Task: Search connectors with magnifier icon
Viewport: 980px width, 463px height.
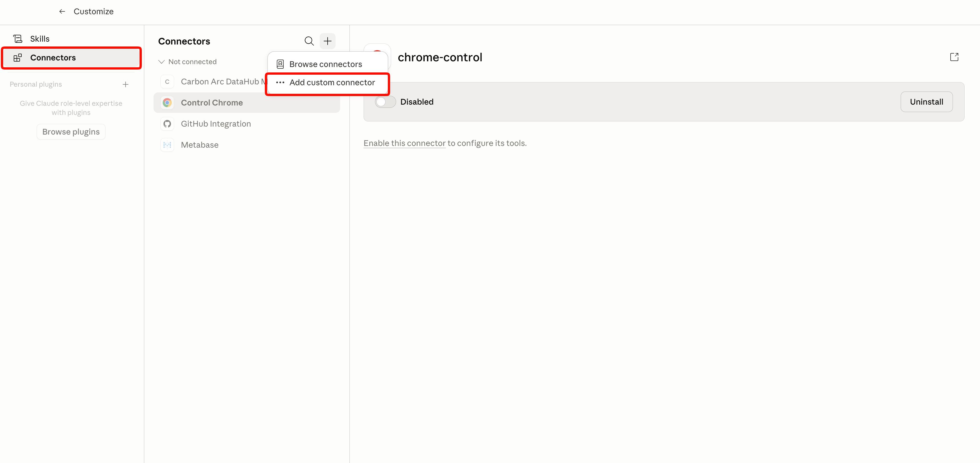Action: pos(309,41)
